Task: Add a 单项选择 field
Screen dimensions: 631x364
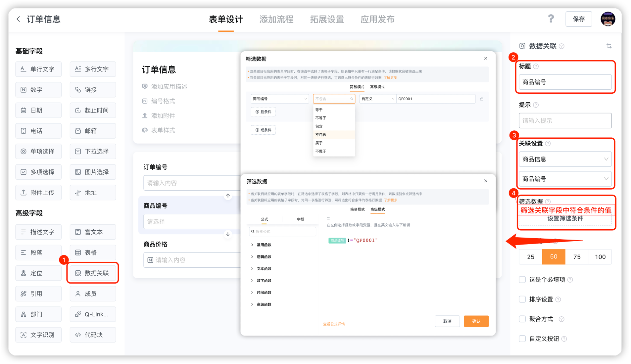Action: coord(38,151)
